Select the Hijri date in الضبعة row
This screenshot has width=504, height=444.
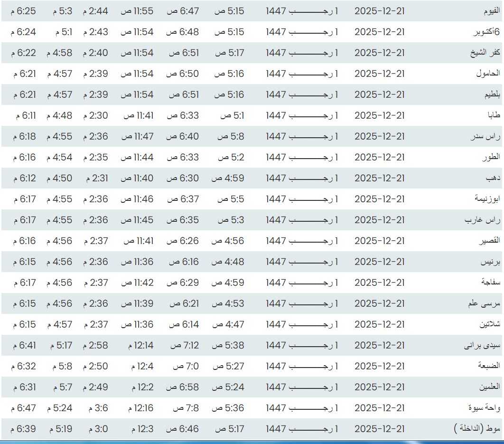pos(302,366)
